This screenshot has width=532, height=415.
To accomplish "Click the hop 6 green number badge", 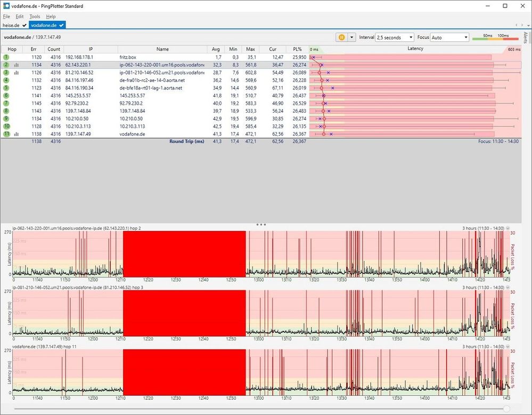I will [6, 96].
